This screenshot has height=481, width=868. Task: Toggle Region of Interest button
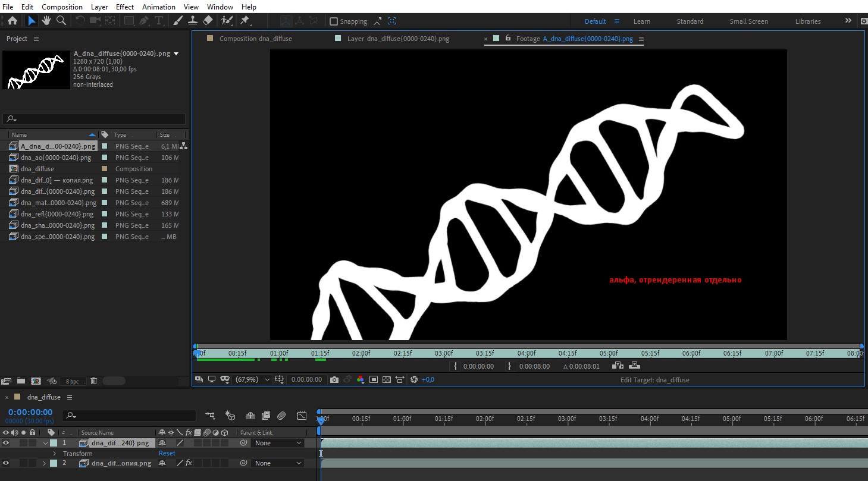click(x=374, y=379)
